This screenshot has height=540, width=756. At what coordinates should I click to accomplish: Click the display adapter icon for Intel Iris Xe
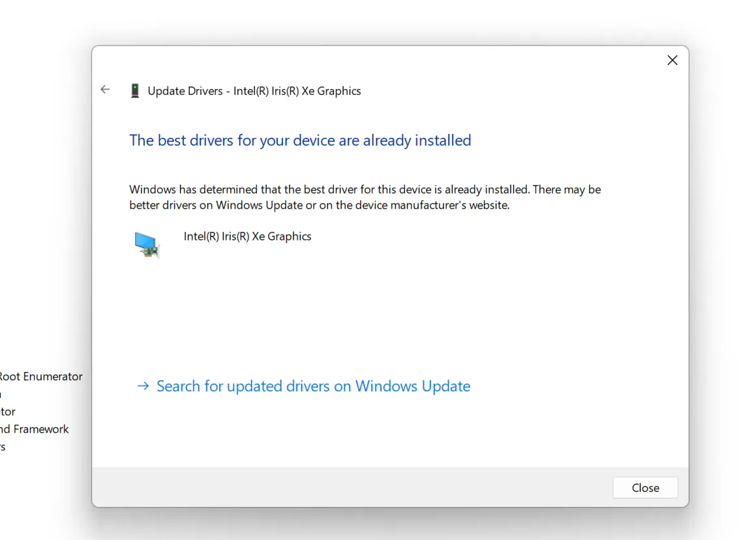(x=147, y=245)
